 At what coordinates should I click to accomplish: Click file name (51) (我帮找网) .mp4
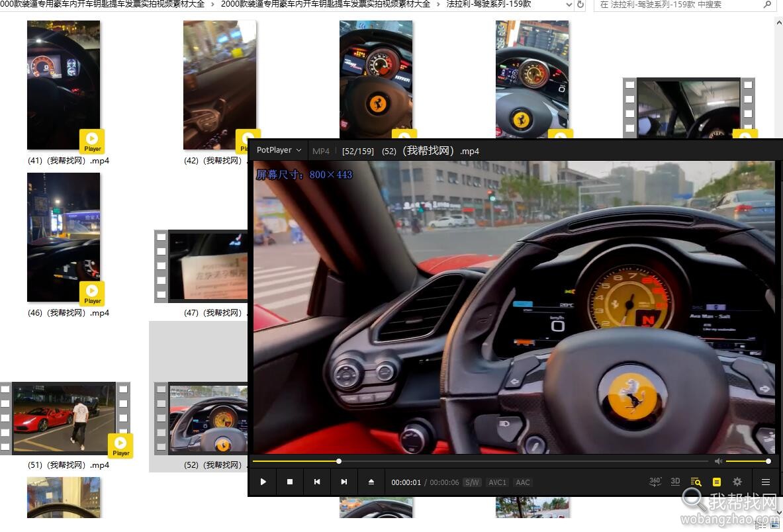click(x=68, y=465)
